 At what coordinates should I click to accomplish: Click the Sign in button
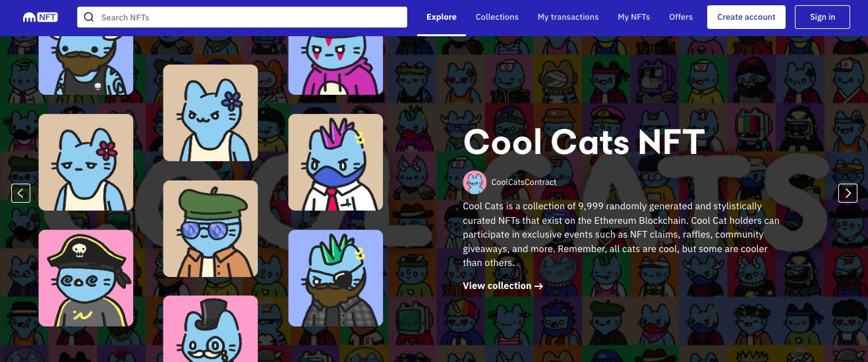pos(823,17)
